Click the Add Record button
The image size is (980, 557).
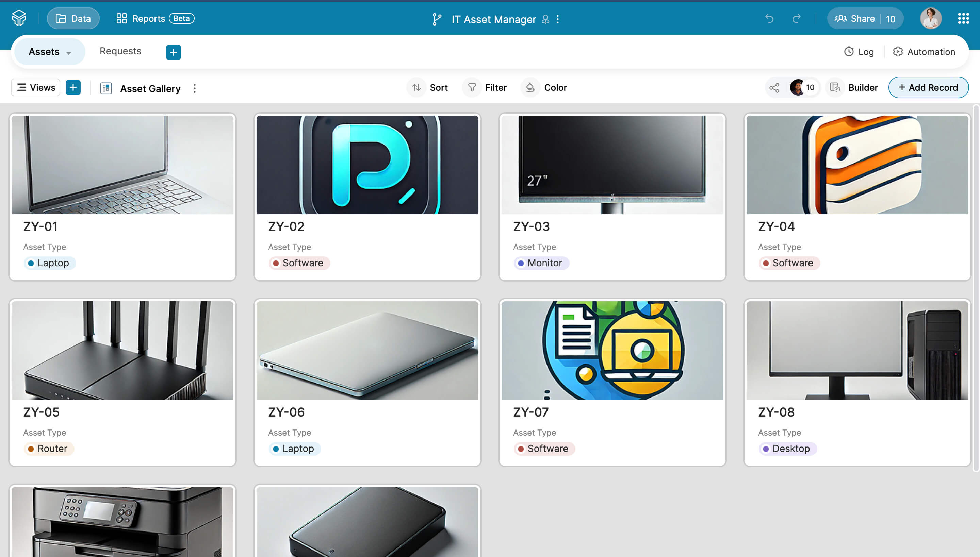coord(928,88)
